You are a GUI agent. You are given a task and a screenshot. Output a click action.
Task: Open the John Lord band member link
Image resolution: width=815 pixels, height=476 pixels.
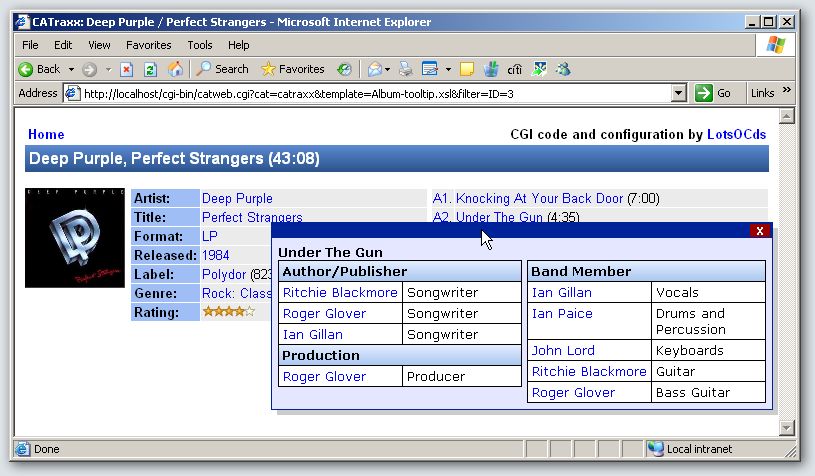point(563,350)
